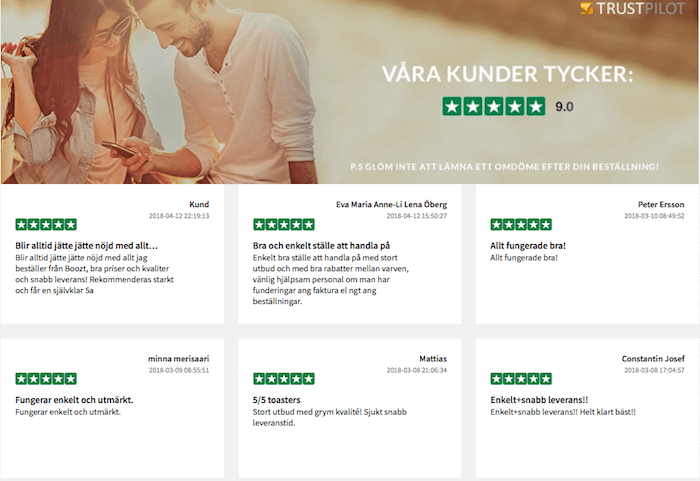Click reviewer name Eva Maria Anne-Li Lena Öberg
Screen dimensions: 700x481
click(392, 204)
